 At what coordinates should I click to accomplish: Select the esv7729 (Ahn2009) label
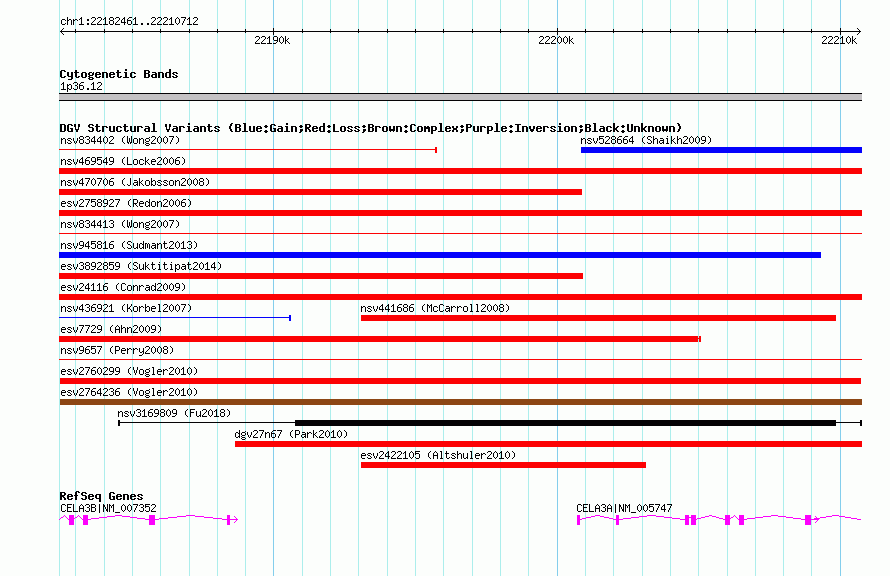111,329
